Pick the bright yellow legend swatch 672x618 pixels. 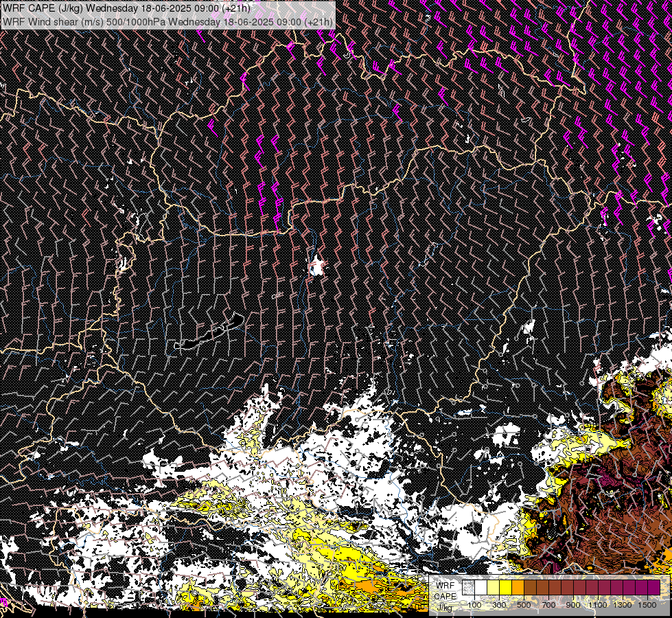(x=506, y=587)
